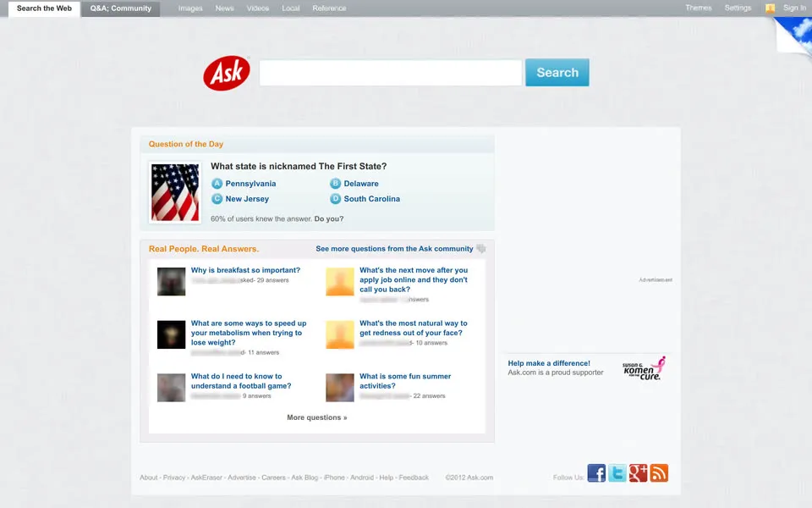Click orange avatar beside job application question
This screenshot has width=812, height=508.
[x=340, y=281]
